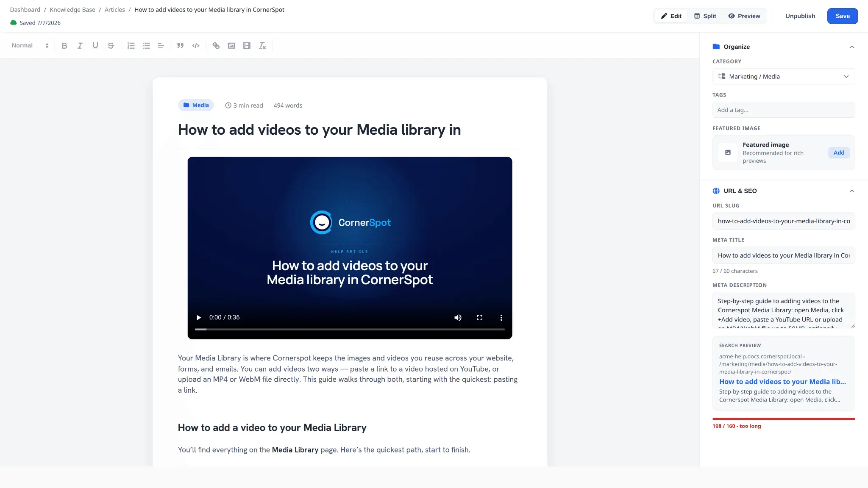Edit the Meta description text area
Screen dimensions: 868x488
pos(784,310)
